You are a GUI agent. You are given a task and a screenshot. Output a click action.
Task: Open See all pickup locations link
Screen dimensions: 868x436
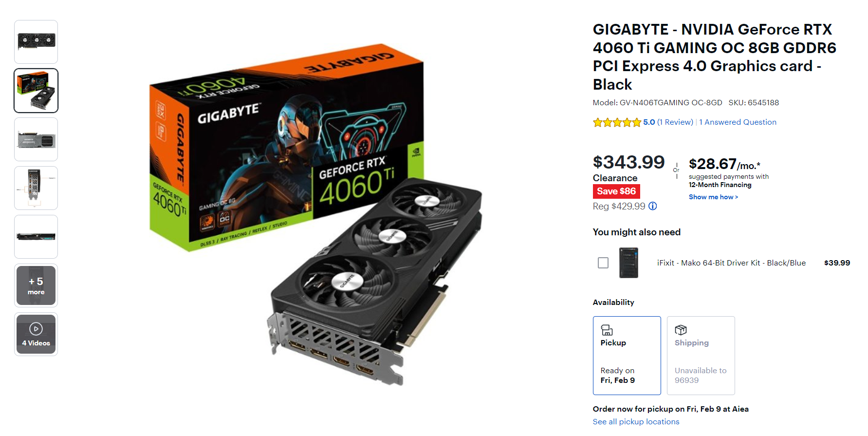[636, 422]
